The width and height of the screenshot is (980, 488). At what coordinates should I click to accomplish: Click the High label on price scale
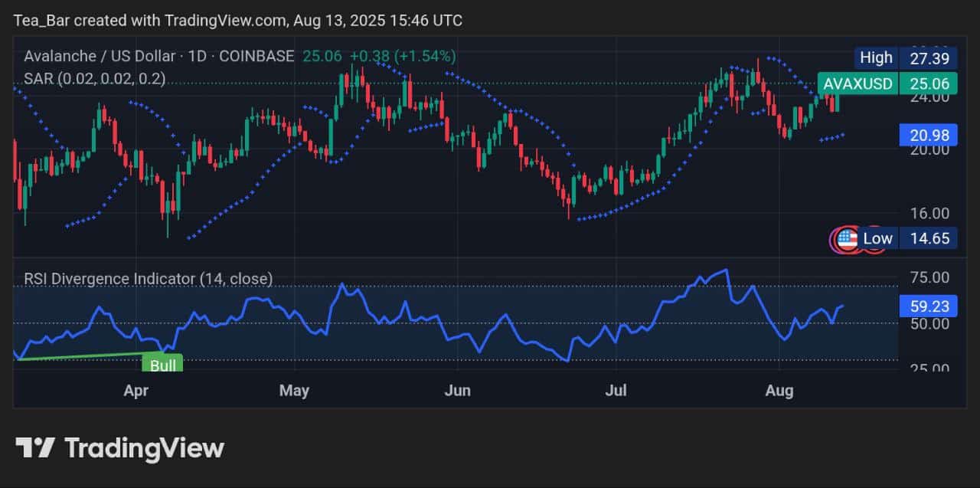876,57
